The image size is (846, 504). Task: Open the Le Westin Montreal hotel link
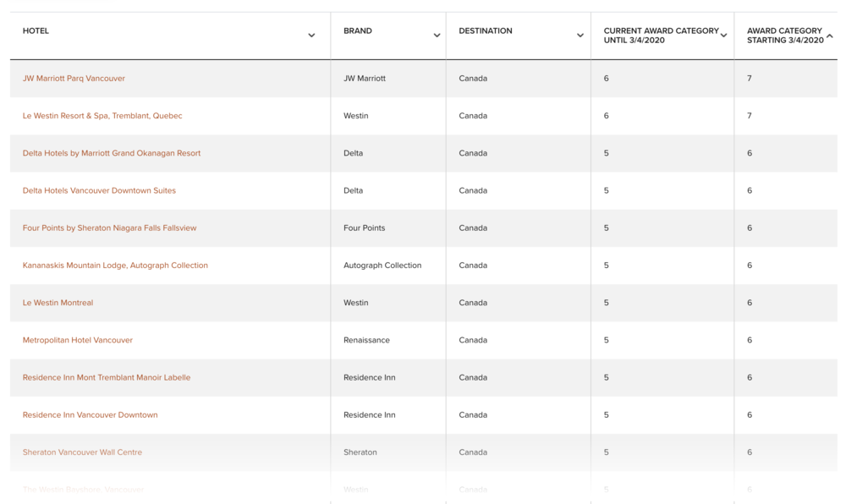(58, 303)
